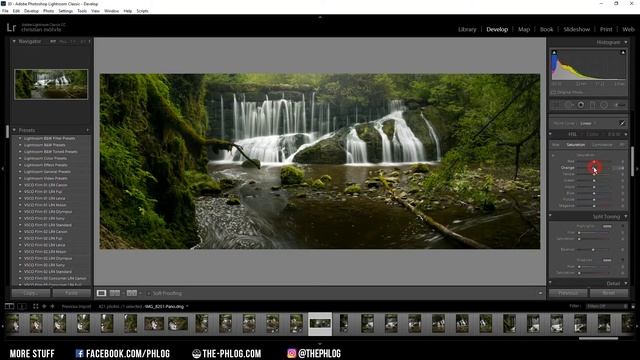Select the Red Eye Correction tool
Image resolution: width=640 pixels, height=360 pixels.
click(580, 105)
